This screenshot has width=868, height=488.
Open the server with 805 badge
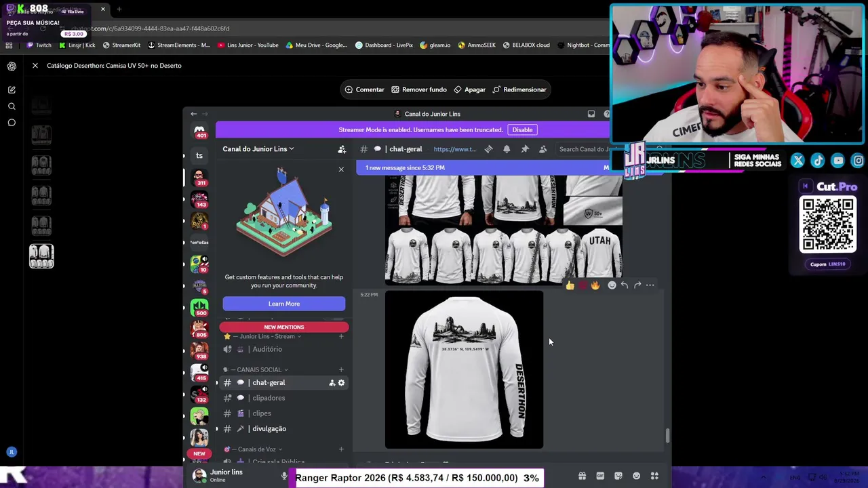point(199,330)
